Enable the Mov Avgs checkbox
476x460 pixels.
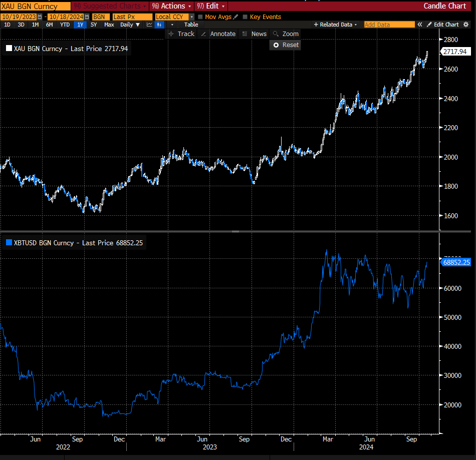tap(200, 17)
